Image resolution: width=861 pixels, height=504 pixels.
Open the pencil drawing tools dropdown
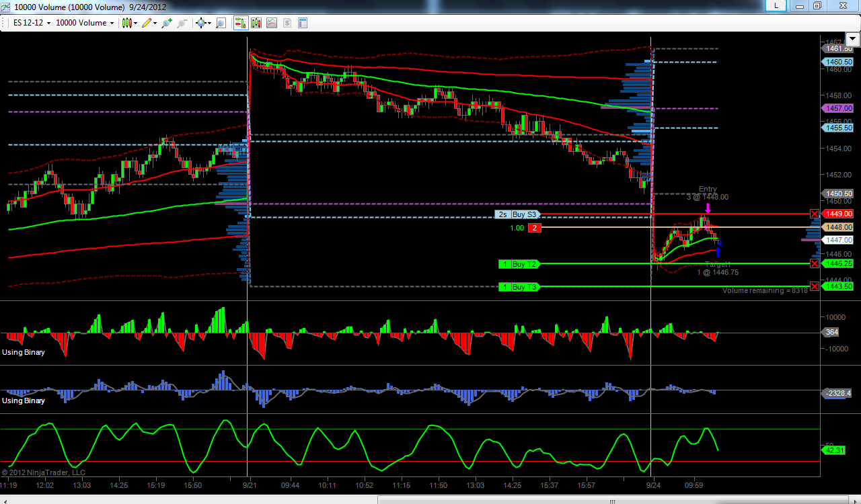click(x=149, y=23)
